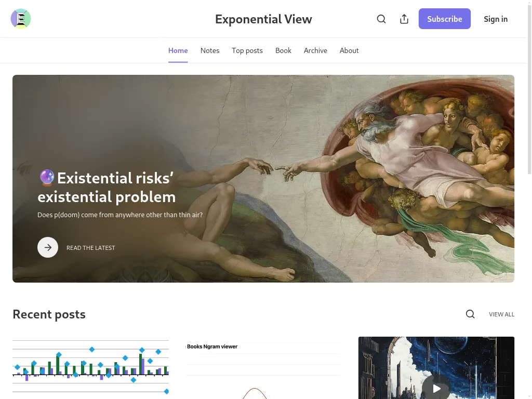
Task: Click the Subscribe button
Action: coord(445,19)
